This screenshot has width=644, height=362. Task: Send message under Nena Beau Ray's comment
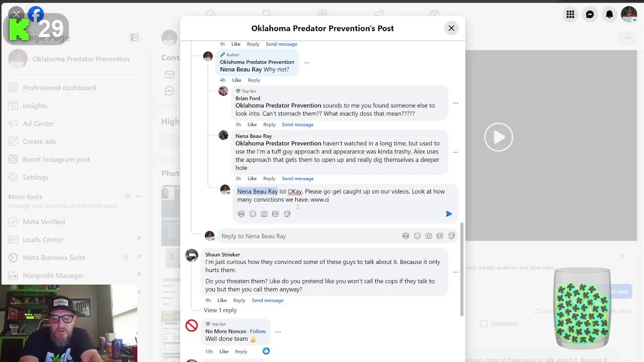point(297,178)
